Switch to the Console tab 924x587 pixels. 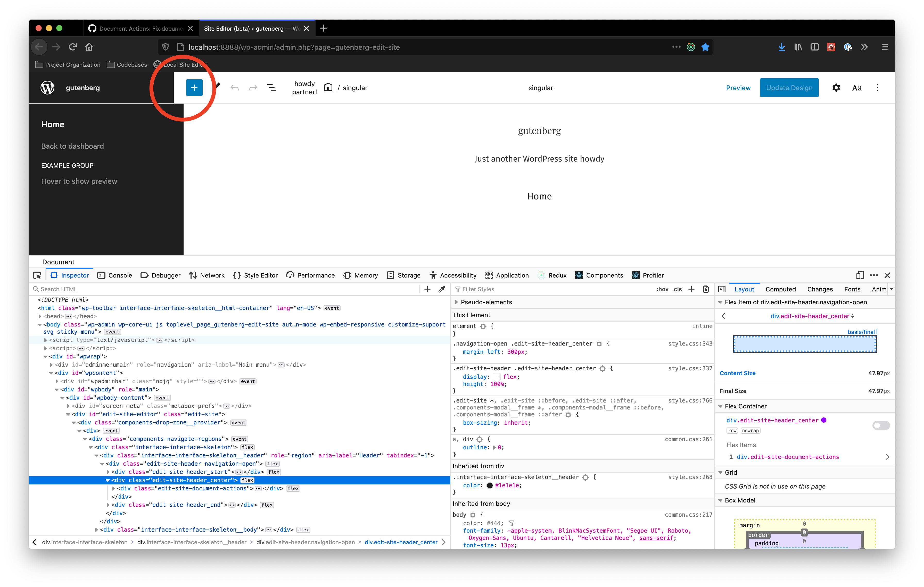point(115,275)
